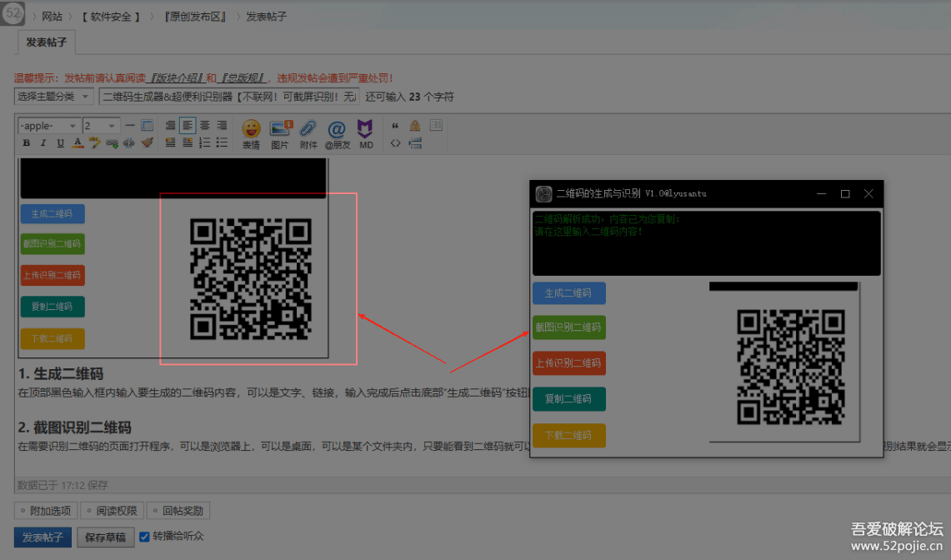This screenshot has height=560, width=951.
Task: Toggle underline formatting in editor toolbar
Action: click(x=60, y=143)
